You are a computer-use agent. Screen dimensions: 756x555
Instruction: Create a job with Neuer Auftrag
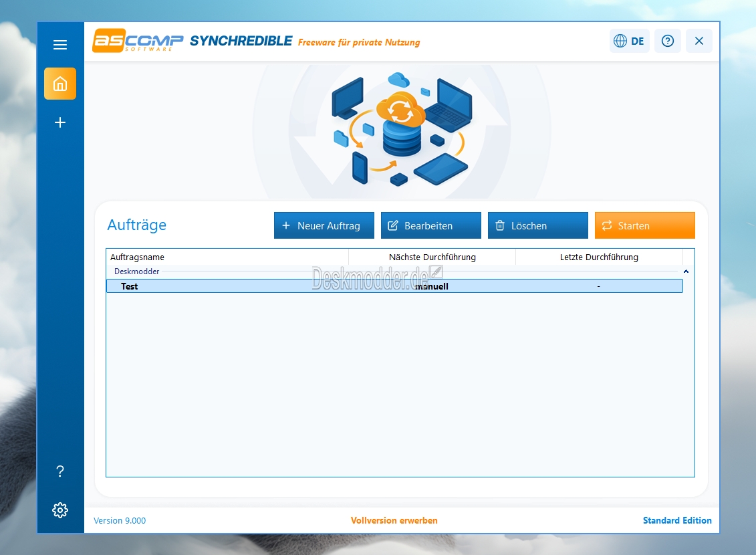[x=324, y=225]
